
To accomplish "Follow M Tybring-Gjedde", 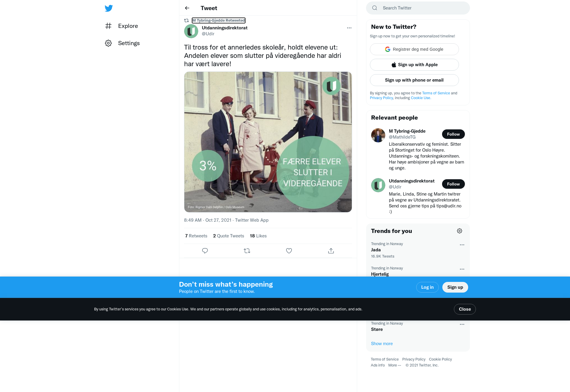I will pos(453,134).
